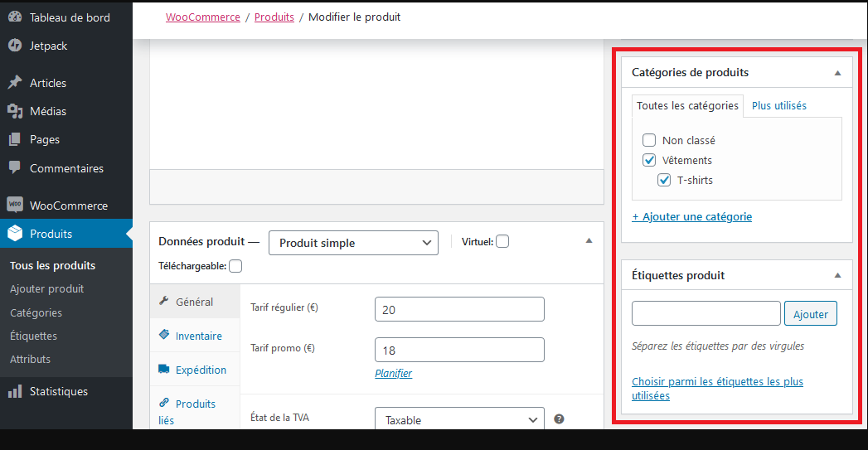Viewport: 868px width, 450px height.
Task: Select the Vêtements category label text
Action: (687, 161)
